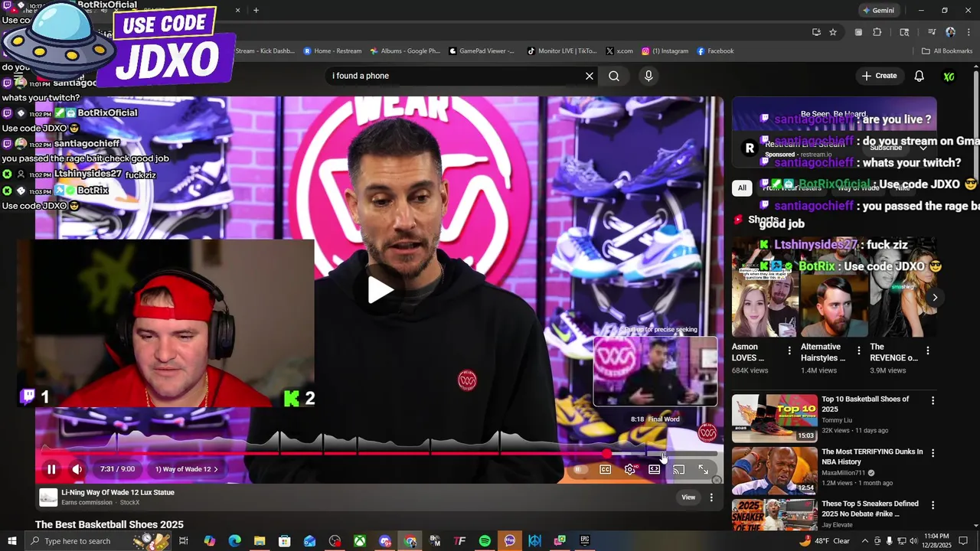Play The Most TERRIFYING Dunks In NBA History
Viewport: 980px width, 551px height.
tap(872, 457)
